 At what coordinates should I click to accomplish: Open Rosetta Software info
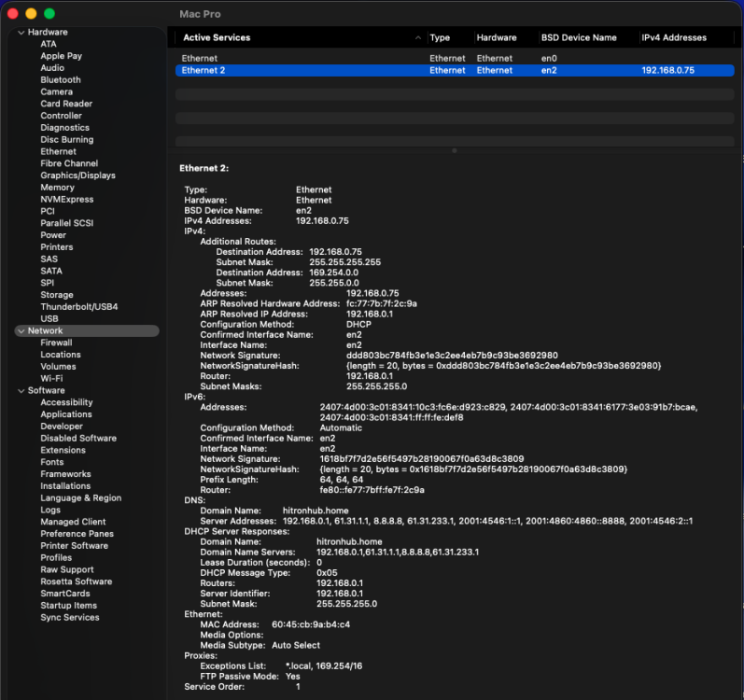pos(76,581)
